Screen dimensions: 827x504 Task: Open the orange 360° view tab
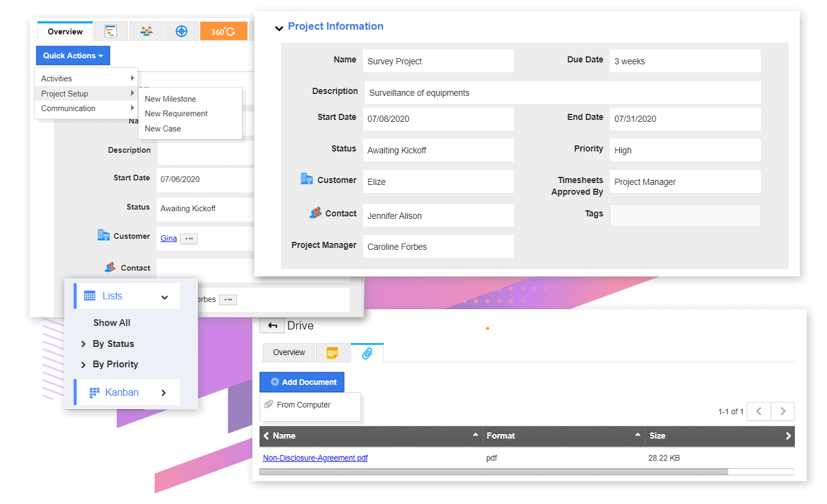[223, 32]
